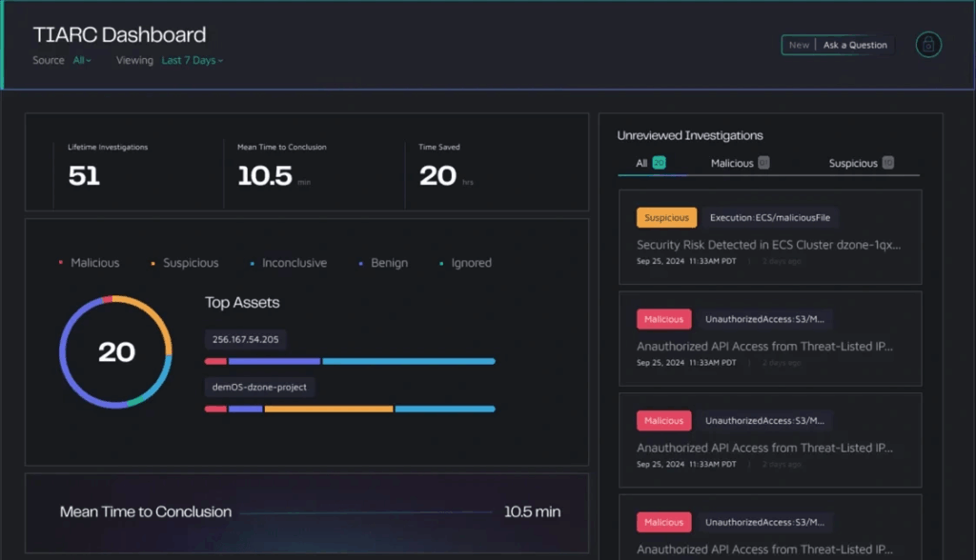Click the New button
This screenshot has width=976, height=560.
[799, 44]
